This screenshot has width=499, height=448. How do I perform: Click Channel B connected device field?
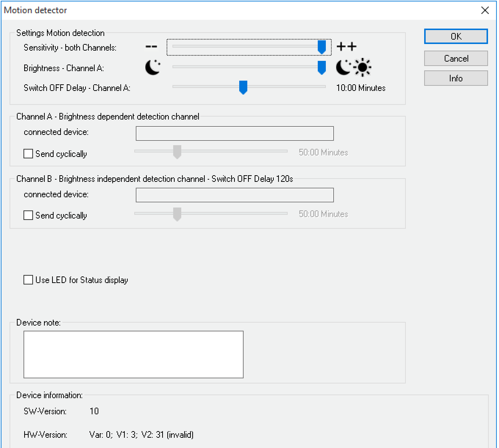coord(235,195)
